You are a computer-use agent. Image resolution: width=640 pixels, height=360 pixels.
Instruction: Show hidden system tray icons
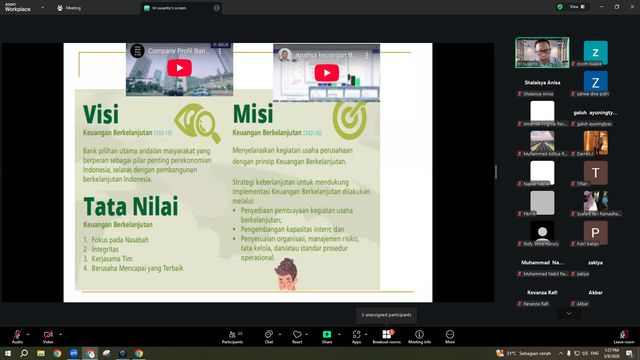[561, 353]
